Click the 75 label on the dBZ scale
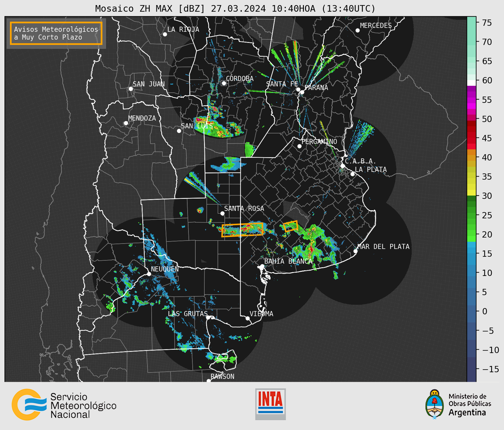 pos(487,23)
